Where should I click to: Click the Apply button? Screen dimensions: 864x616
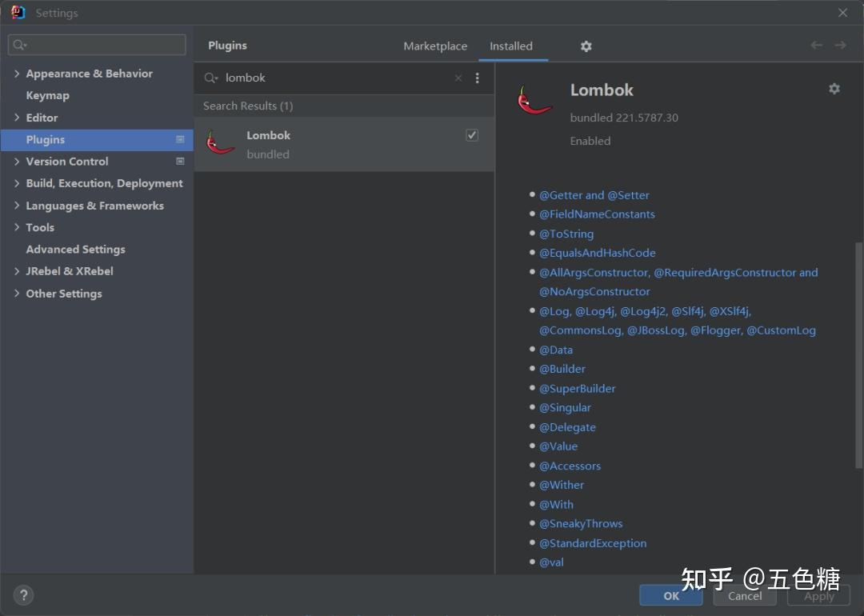coord(819,596)
